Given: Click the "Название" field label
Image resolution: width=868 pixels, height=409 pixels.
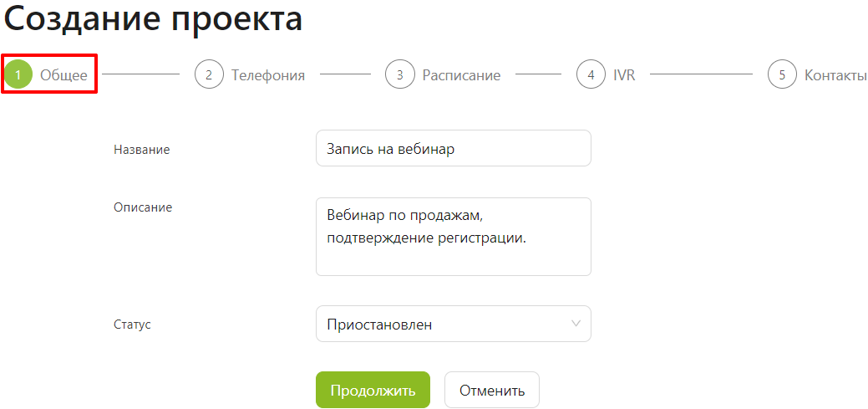Looking at the screenshot, I should 141,150.
